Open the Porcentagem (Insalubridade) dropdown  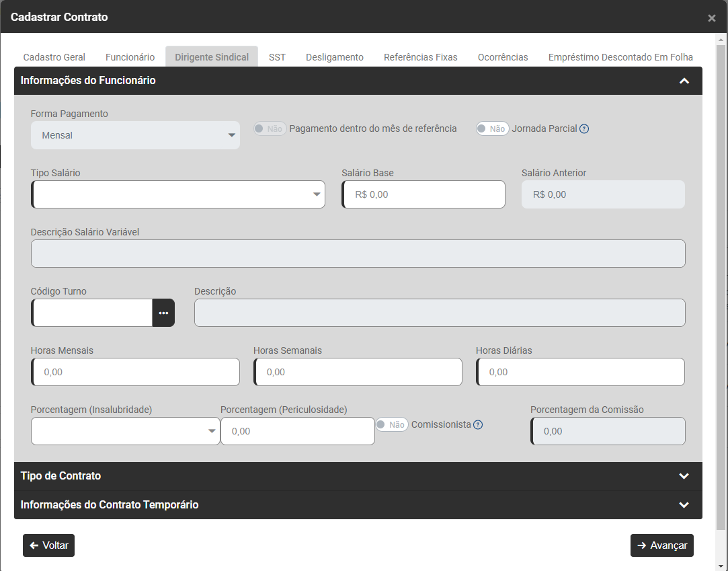(125, 431)
